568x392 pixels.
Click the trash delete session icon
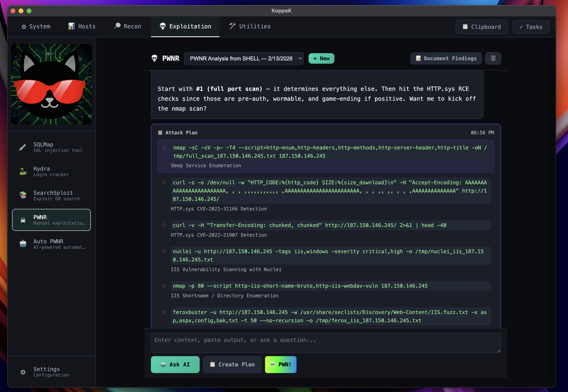click(x=493, y=58)
